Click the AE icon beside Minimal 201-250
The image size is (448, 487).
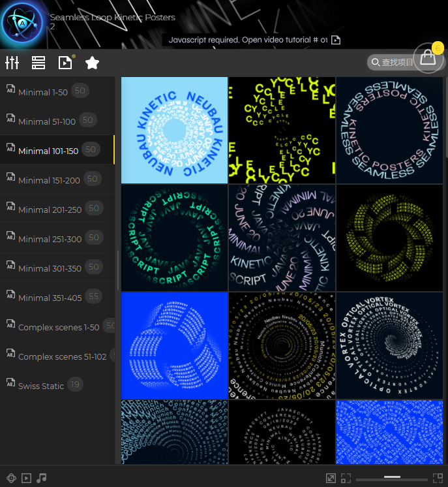click(x=10, y=206)
